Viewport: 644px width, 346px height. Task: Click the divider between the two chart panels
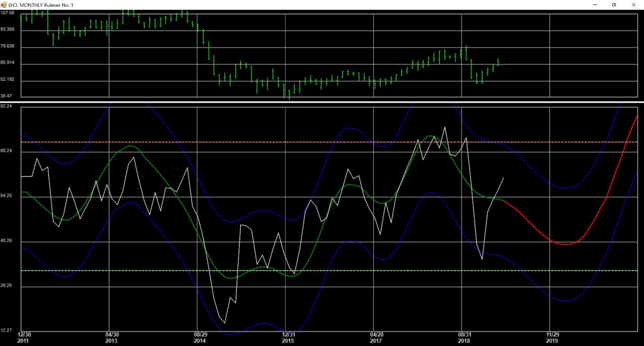pyautogui.click(x=315, y=102)
